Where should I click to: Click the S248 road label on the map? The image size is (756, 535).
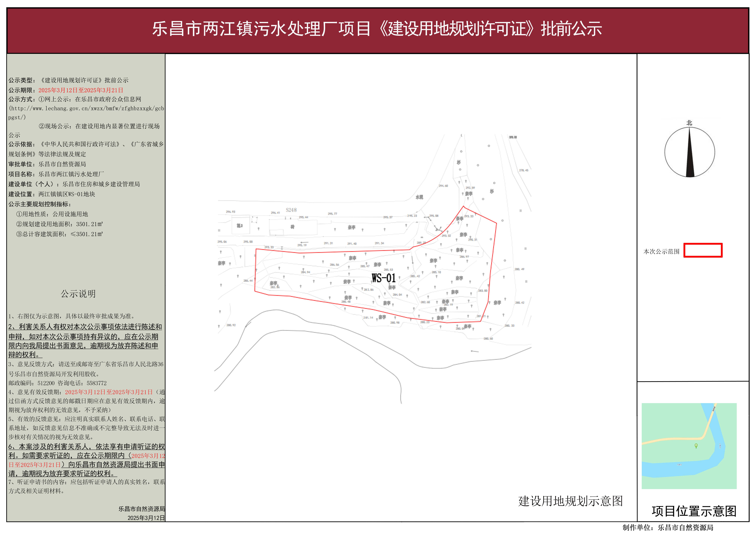(291, 210)
